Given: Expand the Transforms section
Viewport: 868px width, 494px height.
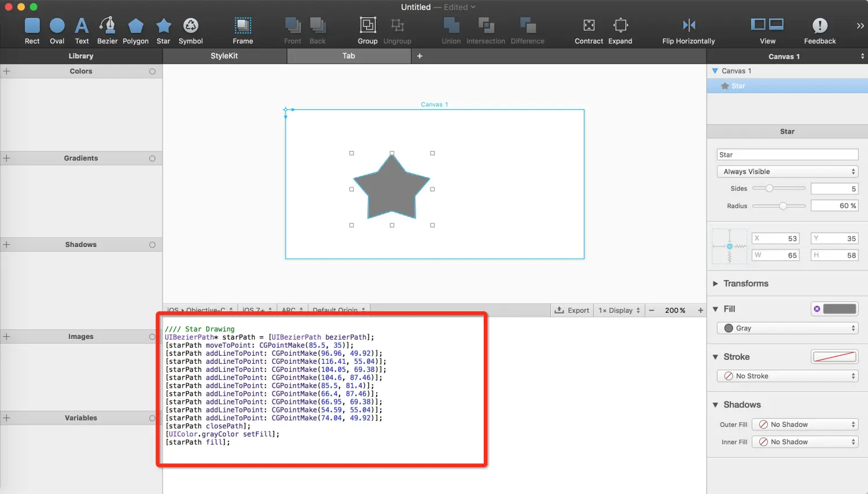Looking at the screenshot, I should pos(715,283).
